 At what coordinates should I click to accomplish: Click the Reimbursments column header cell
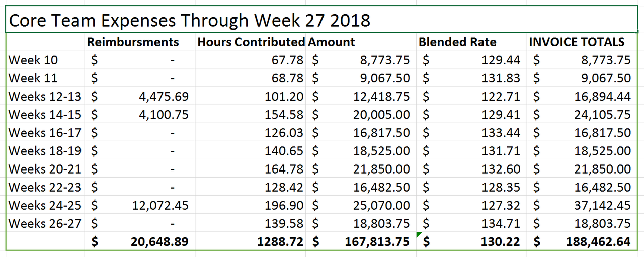point(140,42)
